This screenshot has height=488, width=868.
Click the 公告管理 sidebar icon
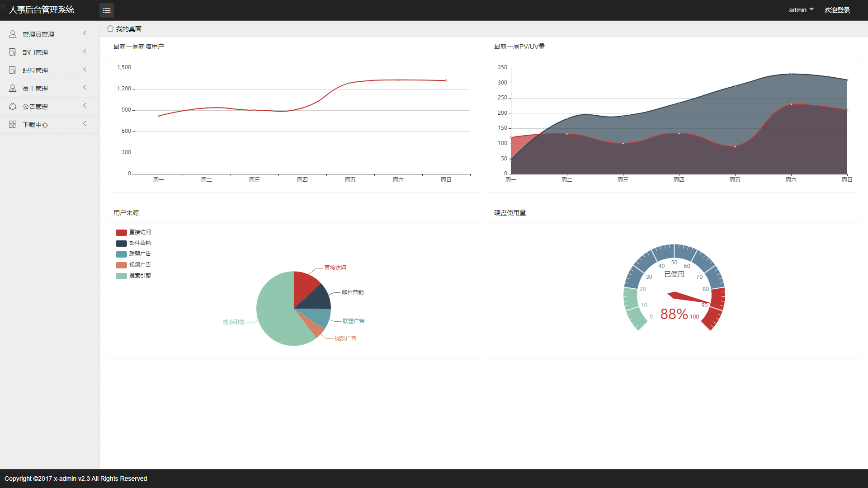(x=13, y=106)
